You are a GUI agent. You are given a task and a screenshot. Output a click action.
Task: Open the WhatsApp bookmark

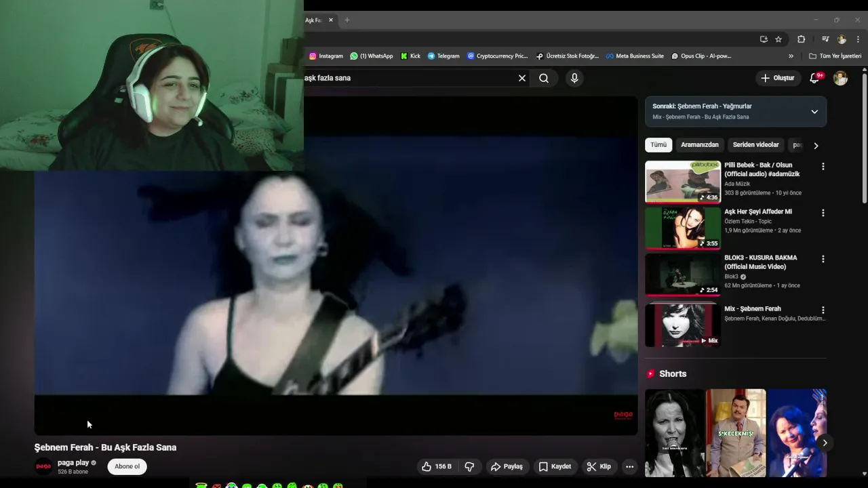[372, 56]
